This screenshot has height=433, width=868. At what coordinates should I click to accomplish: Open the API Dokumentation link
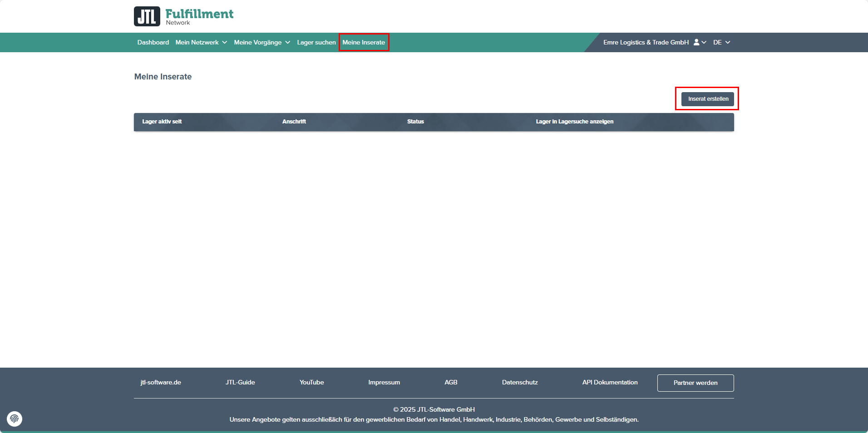pyautogui.click(x=610, y=382)
